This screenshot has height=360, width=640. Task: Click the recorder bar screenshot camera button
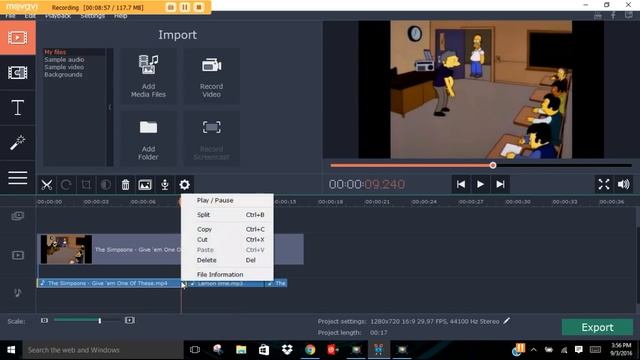pos(171,7)
